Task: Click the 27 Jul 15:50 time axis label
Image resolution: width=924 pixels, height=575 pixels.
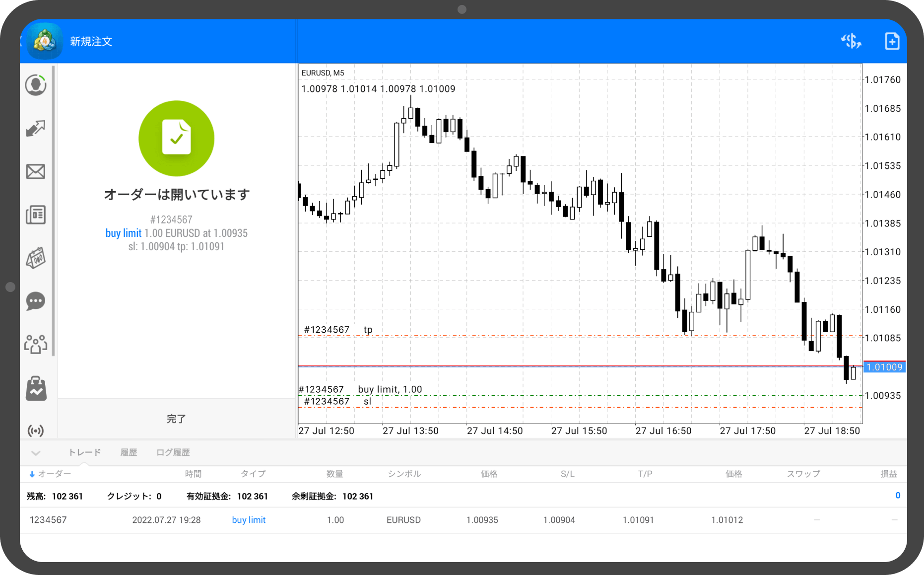Action: (x=579, y=431)
